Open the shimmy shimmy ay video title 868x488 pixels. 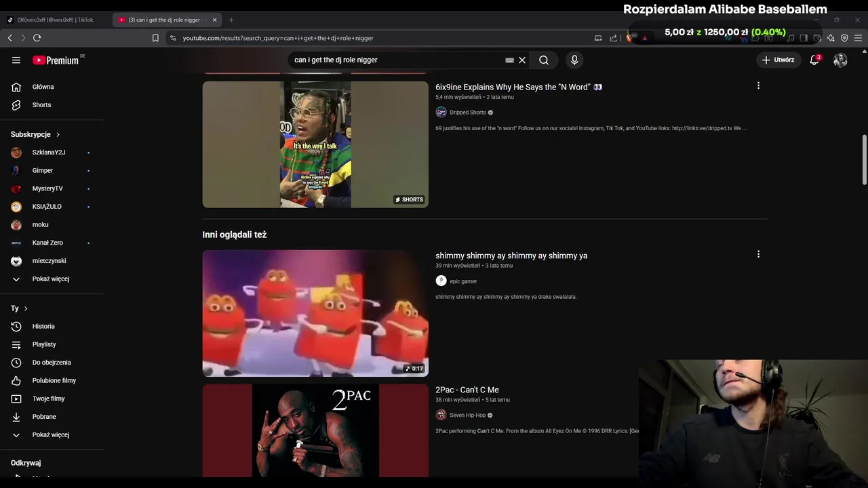tap(511, 256)
